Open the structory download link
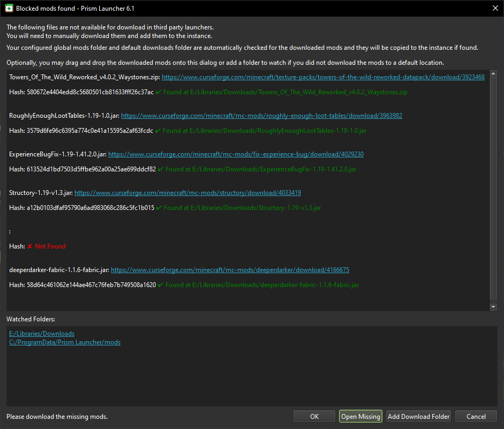This screenshot has width=504, height=429. (187, 193)
